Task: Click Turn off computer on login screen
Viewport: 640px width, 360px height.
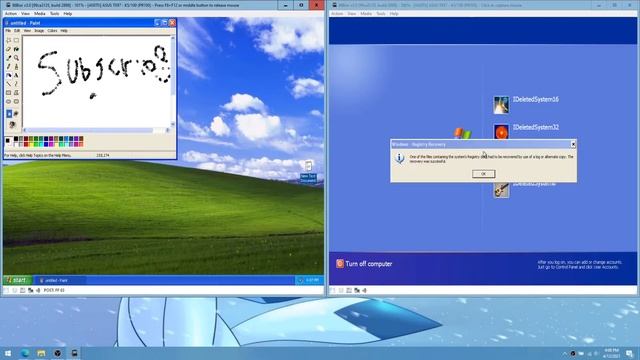Action: (364, 264)
